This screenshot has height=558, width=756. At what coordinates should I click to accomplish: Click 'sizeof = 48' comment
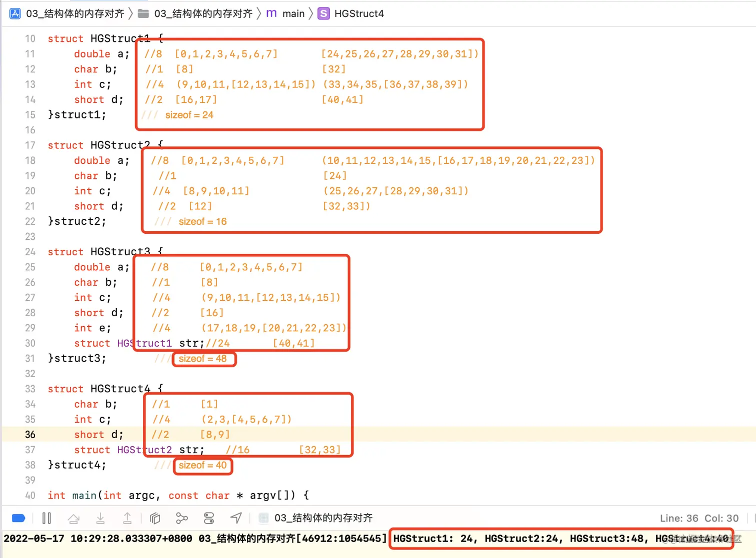point(202,359)
